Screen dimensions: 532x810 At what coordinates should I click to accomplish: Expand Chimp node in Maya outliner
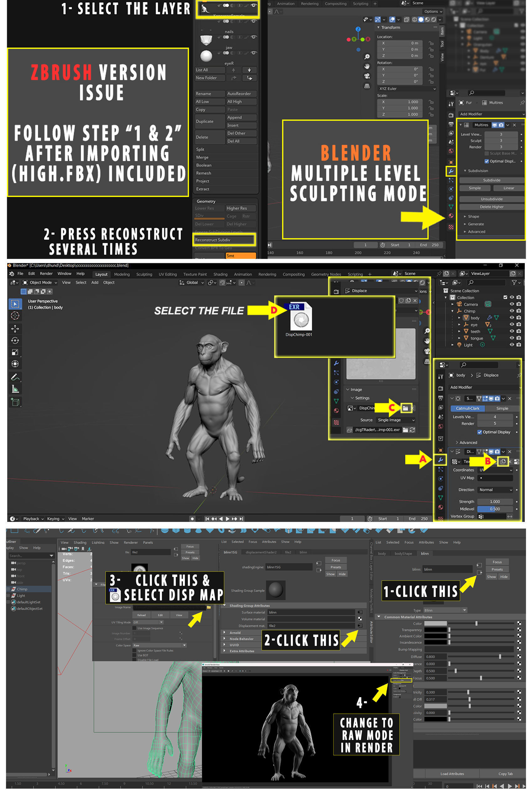(8, 589)
